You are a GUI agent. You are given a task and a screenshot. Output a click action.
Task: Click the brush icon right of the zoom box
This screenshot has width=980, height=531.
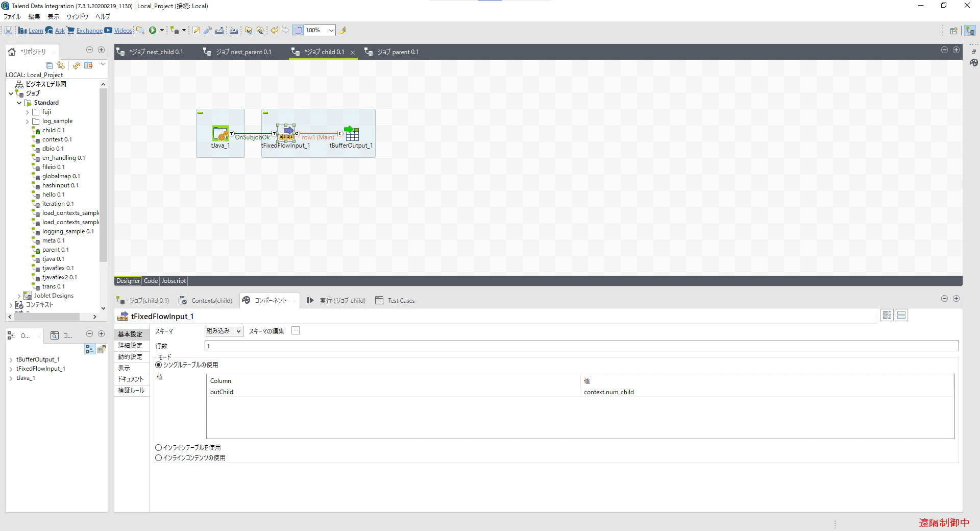pyautogui.click(x=343, y=31)
